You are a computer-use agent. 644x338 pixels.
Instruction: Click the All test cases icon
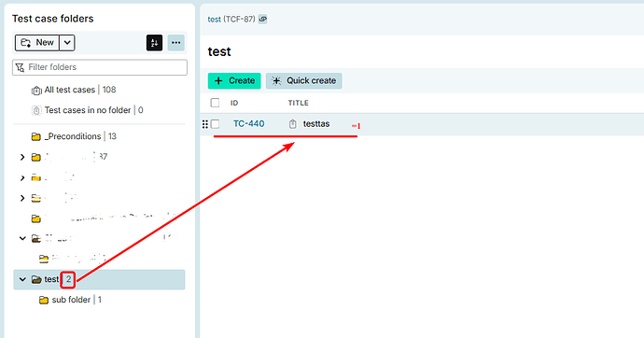tap(36, 91)
